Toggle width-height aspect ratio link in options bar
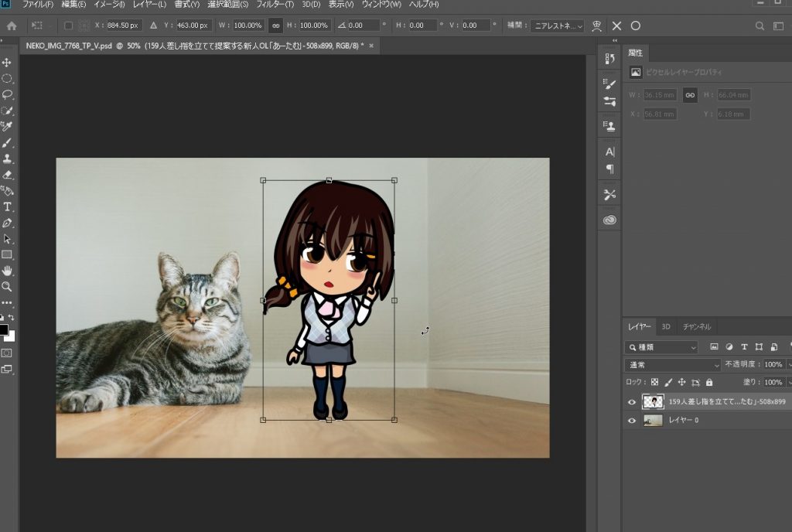The image size is (792, 532). 275,26
